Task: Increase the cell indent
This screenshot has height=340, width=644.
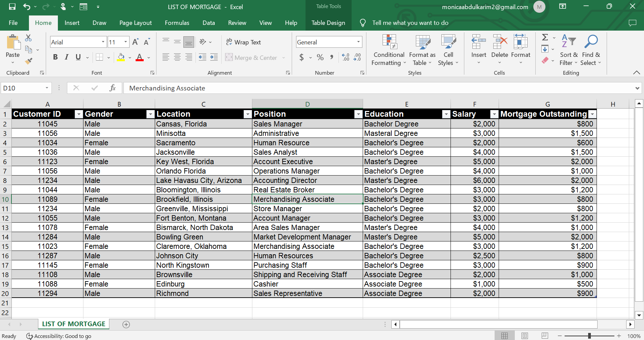Action: [214, 57]
